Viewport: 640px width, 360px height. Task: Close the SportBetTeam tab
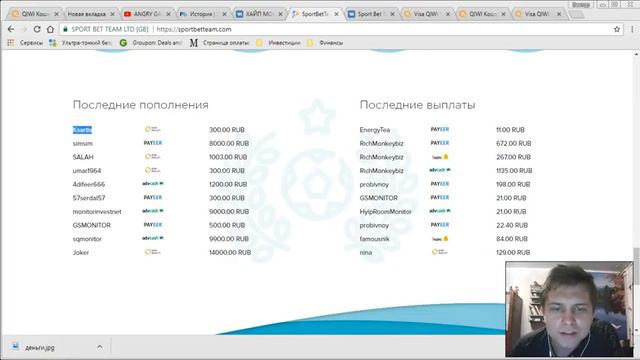[x=336, y=14]
